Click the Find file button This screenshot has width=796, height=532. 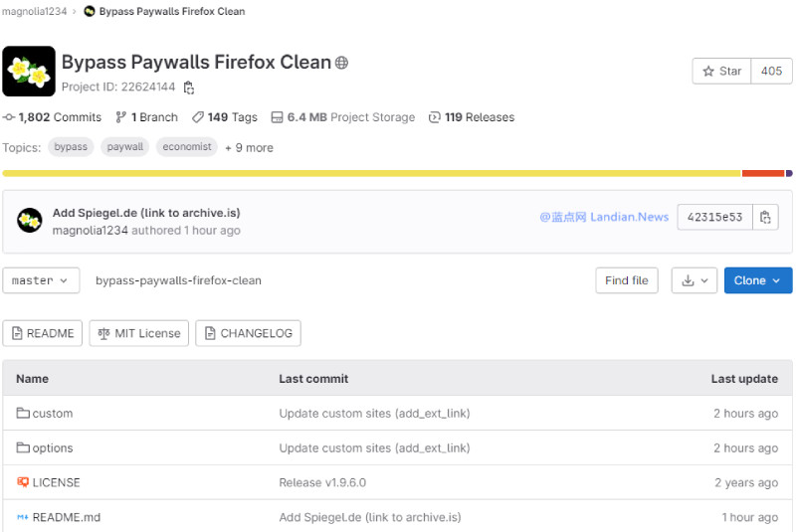627,280
